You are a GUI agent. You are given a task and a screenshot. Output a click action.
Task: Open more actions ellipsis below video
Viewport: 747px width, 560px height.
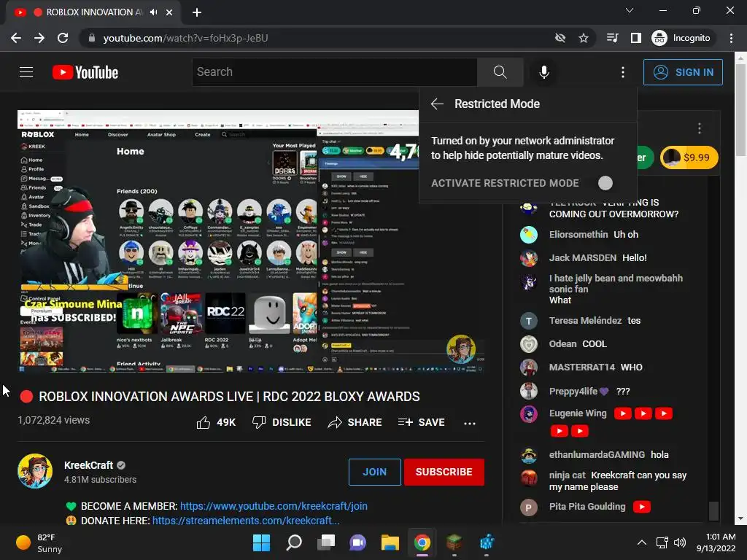pyautogui.click(x=470, y=423)
